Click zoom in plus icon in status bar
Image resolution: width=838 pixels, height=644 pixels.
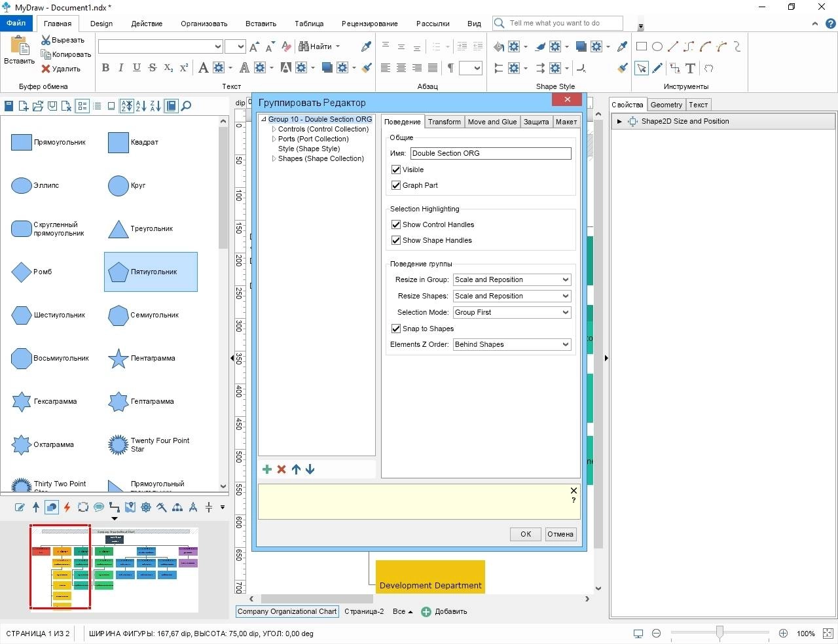tap(783, 634)
